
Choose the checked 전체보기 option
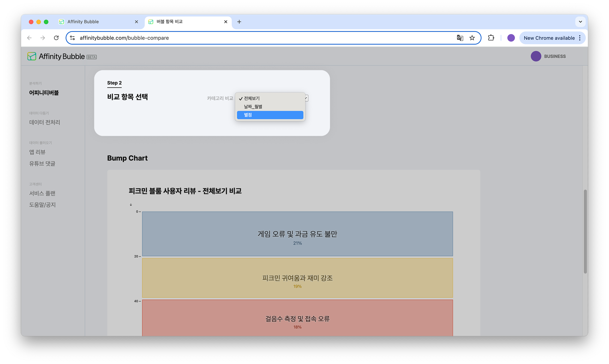click(x=270, y=98)
